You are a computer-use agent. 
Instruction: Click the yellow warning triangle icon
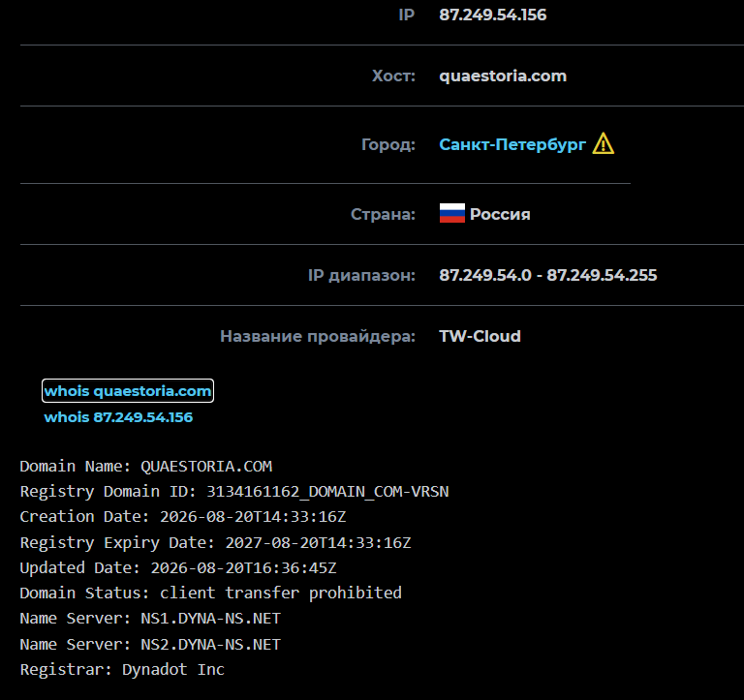pyautogui.click(x=604, y=143)
